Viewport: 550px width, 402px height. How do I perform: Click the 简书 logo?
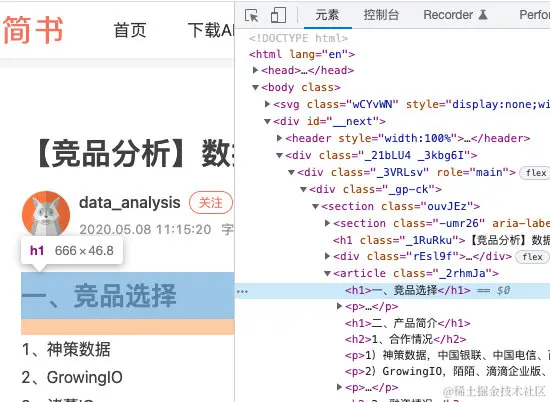[33, 30]
